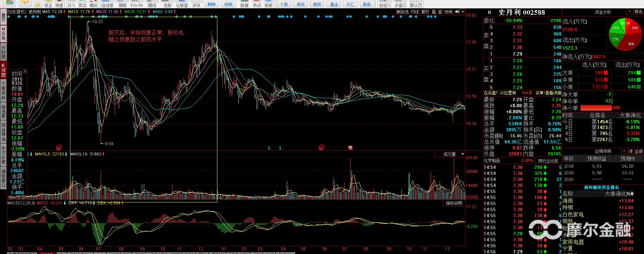Open the 自选股 watchlist icon
Screen dimensions: 644x254
point(107,4)
